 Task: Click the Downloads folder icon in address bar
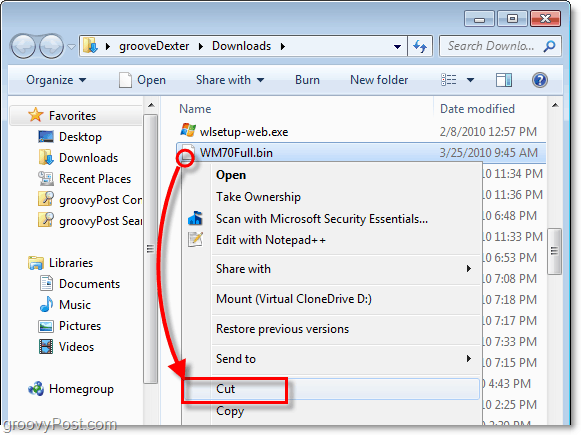[x=90, y=46]
